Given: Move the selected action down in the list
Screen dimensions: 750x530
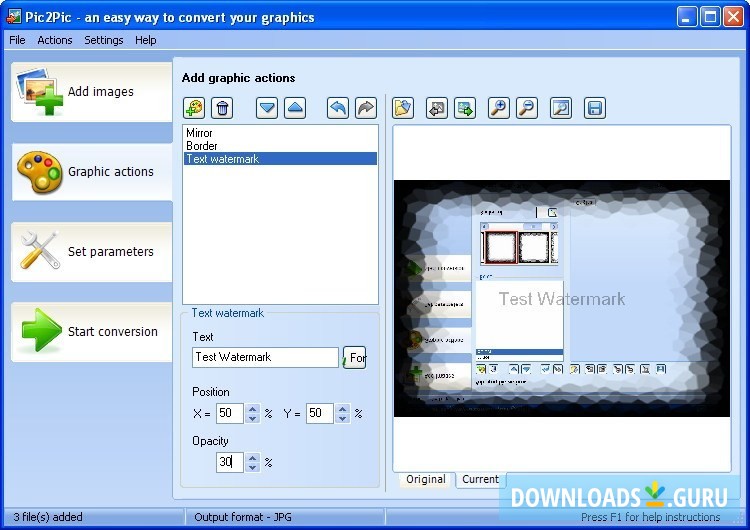Looking at the screenshot, I should pyautogui.click(x=267, y=108).
